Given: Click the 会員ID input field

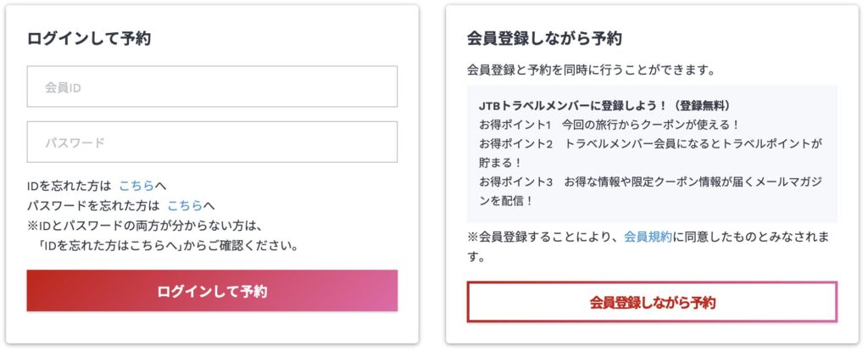Looking at the screenshot, I should point(212,87).
